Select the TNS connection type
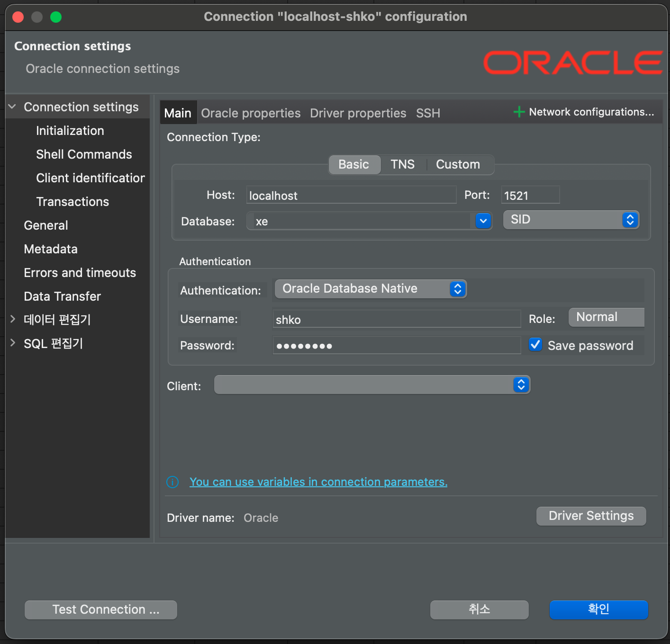 pyautogui.click(x=403, y=164)
